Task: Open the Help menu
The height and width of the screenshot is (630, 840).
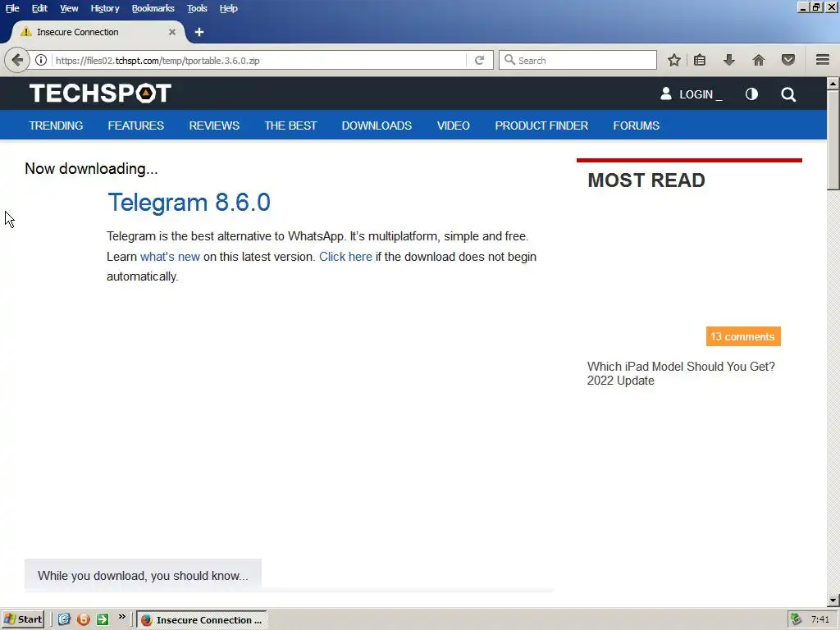Action: click(x=229, y=8)
